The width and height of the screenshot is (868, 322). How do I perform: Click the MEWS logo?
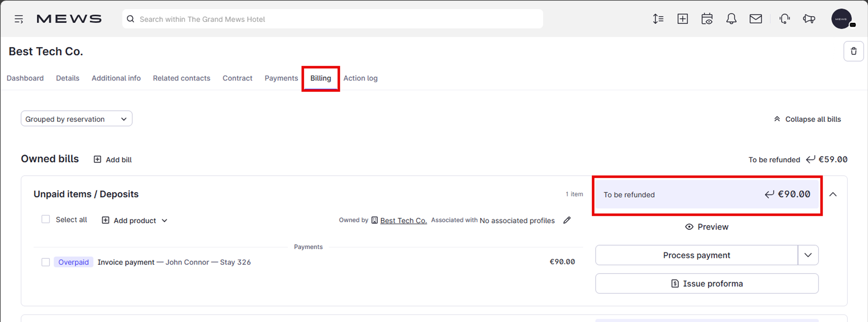pyautogui.click(x=69, y=19)
